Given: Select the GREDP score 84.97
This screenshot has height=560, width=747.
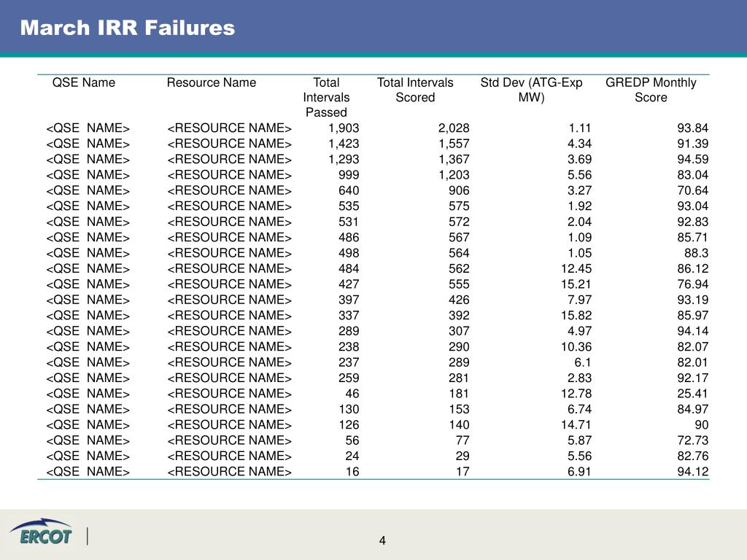Looking at the screenshot, I should coord(693,409).
